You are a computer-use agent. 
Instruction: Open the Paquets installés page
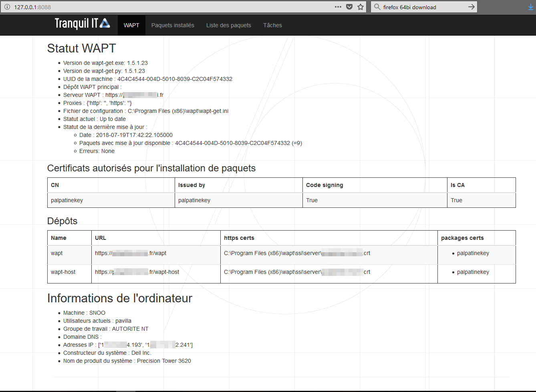click(x=173, y=25)
